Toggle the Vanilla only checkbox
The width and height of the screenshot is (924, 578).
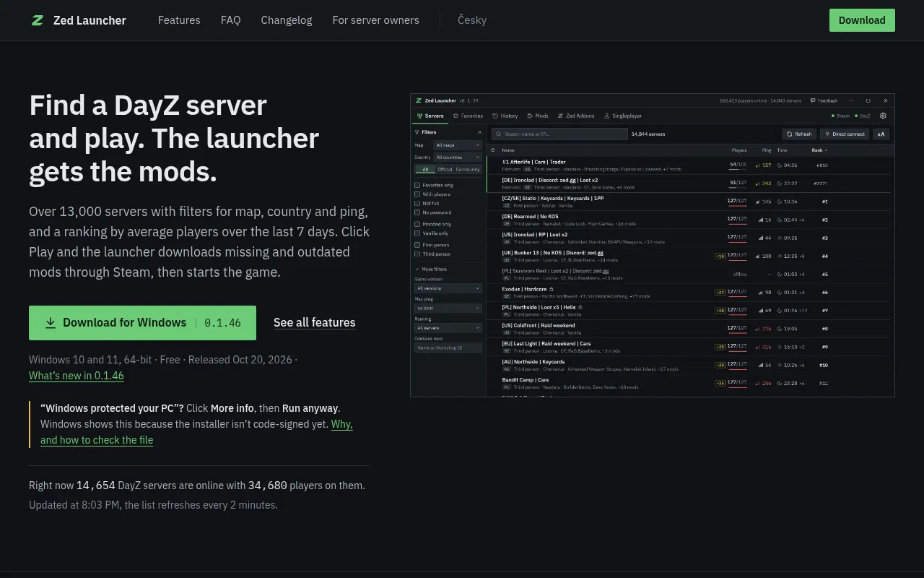(417, 233)
